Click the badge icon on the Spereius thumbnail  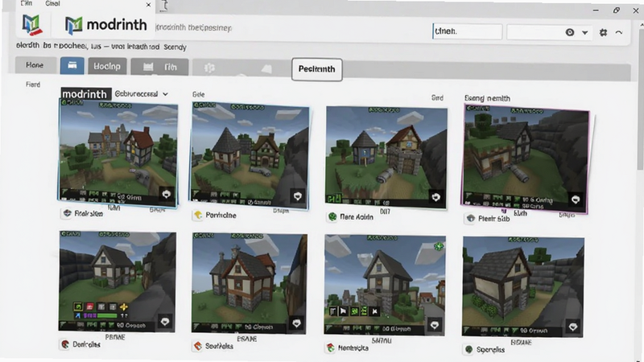(x=573, y=327)
